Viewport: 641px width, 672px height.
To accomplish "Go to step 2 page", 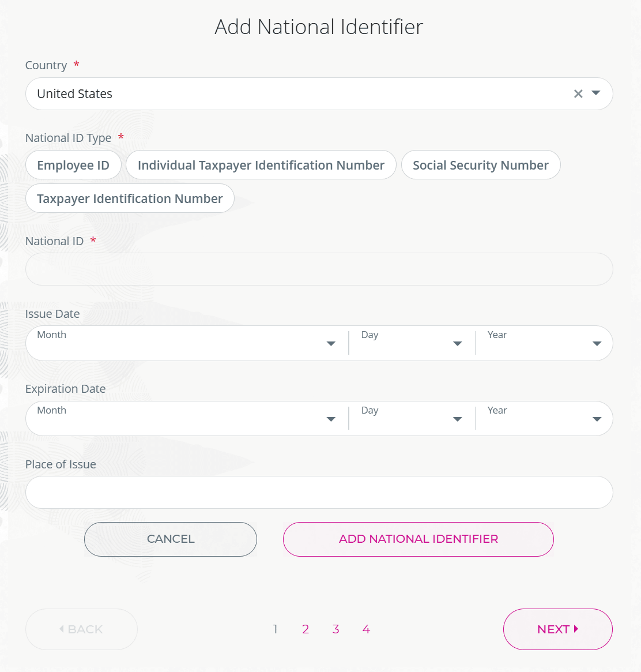I will click(306, 629).
